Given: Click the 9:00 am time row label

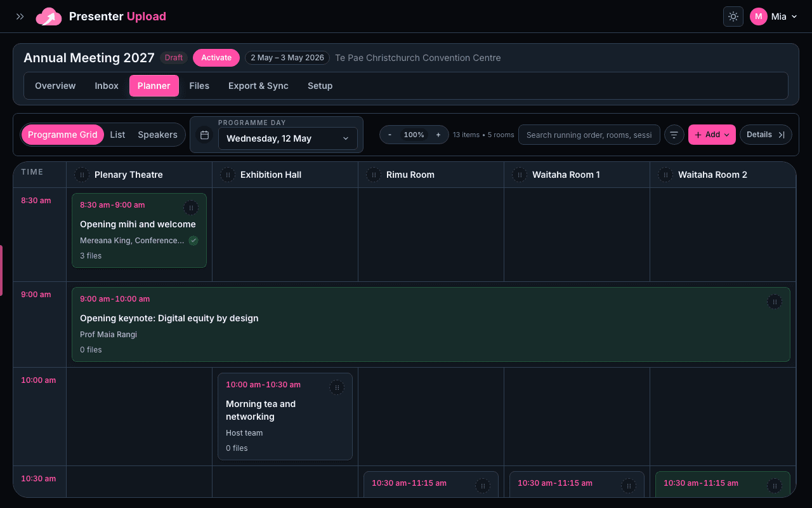Looking at the screenshot, I should (36, 295).
